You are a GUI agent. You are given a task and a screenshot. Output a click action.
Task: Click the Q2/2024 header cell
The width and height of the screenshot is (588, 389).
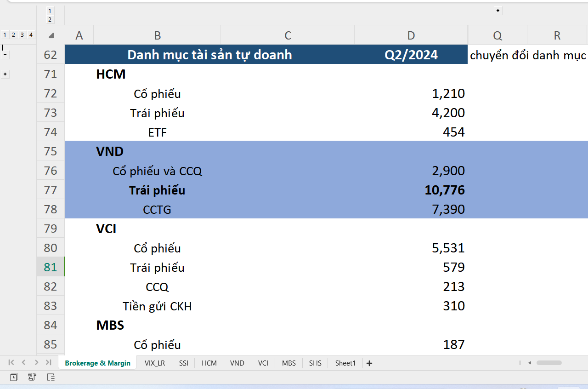pos(411,55)
